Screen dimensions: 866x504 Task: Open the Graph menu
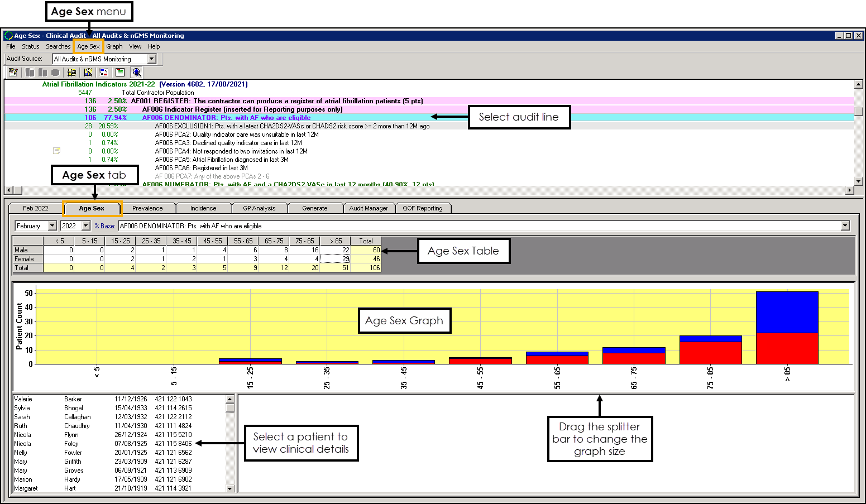114,46
